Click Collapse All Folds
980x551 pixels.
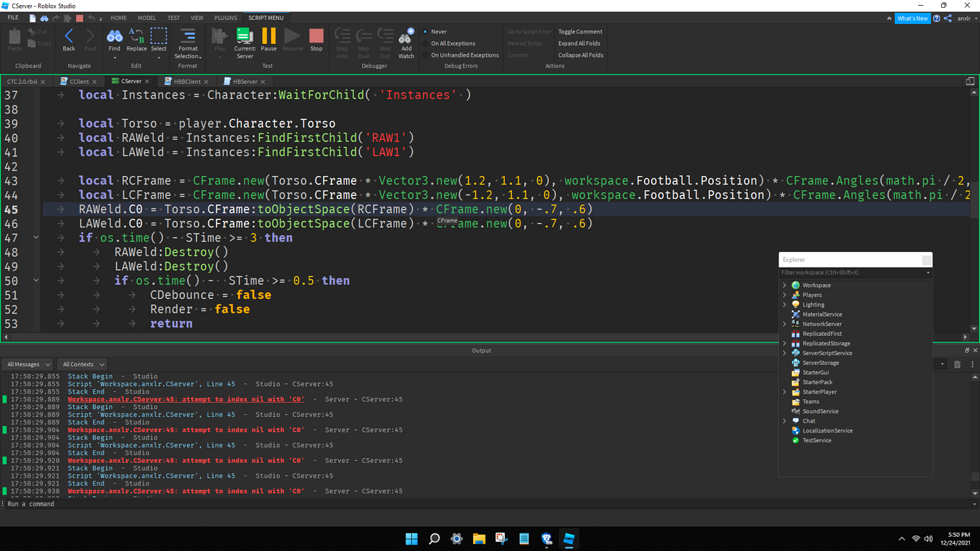tap(579, 55)
